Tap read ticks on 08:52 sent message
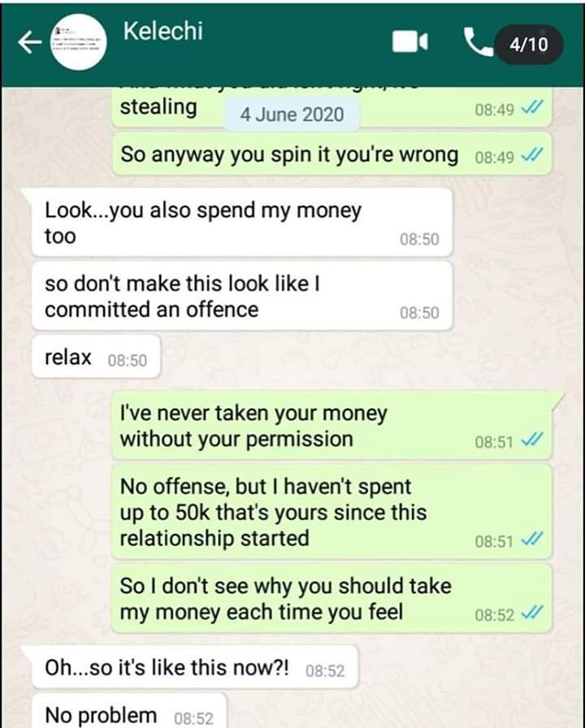 point(531,613)
